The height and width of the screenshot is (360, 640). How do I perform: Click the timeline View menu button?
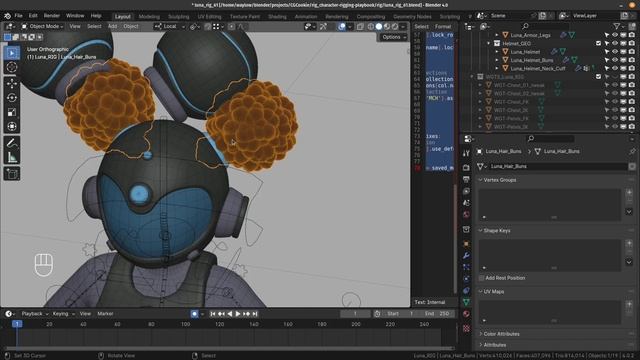pos(85,314)
